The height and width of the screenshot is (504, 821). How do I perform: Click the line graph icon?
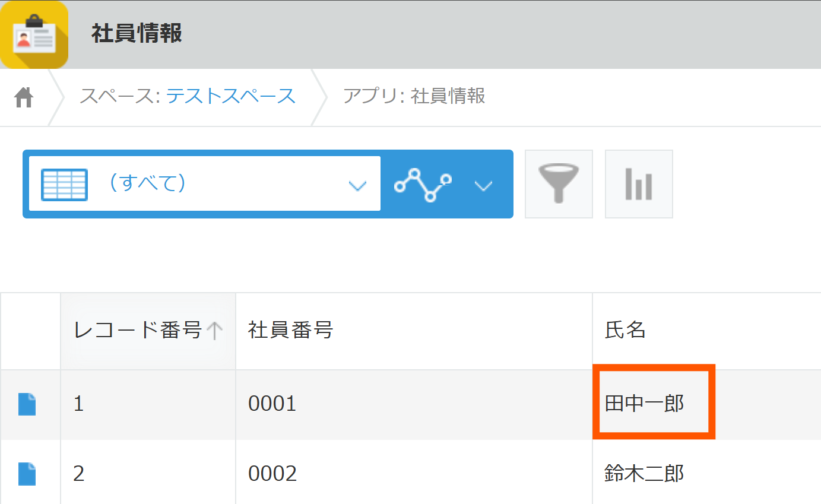(x=423, y=185)
